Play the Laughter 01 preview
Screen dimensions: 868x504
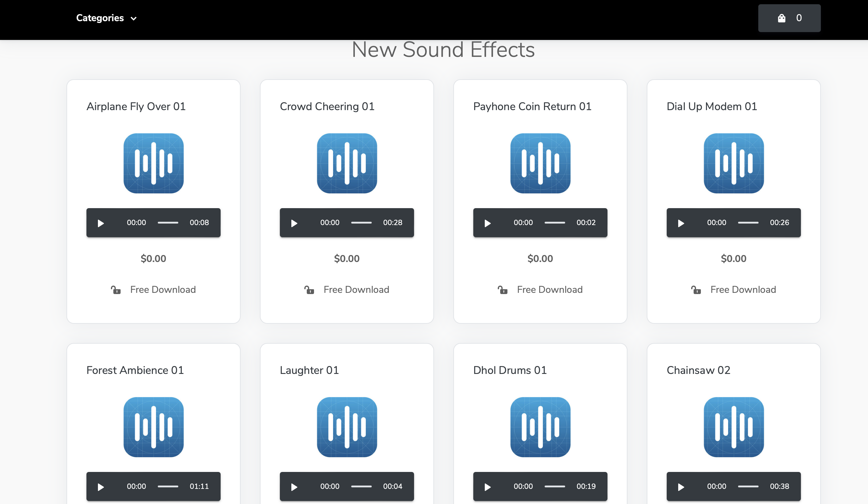coord(294,487)
